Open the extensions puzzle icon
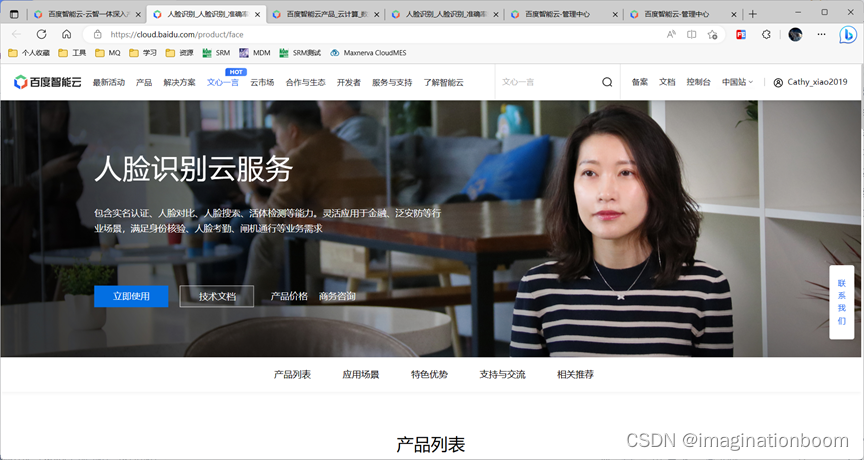Viewport: 864px width, 460px height. tap(766, 34)
